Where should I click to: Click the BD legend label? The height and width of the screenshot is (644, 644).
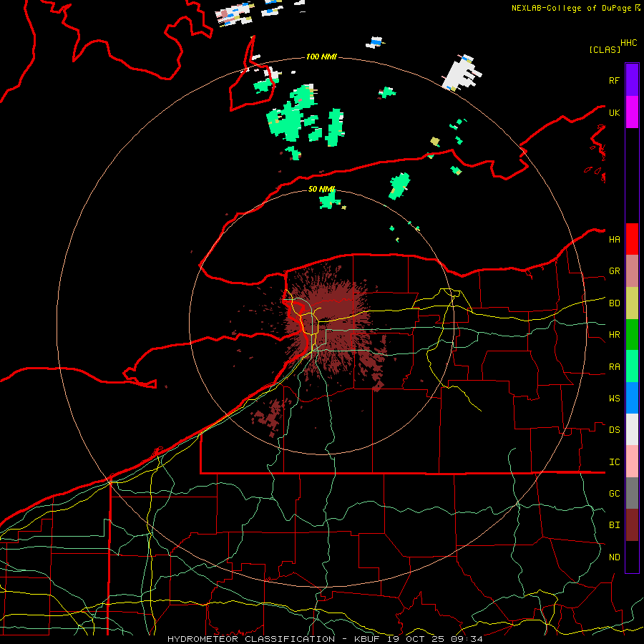[614, 303]
